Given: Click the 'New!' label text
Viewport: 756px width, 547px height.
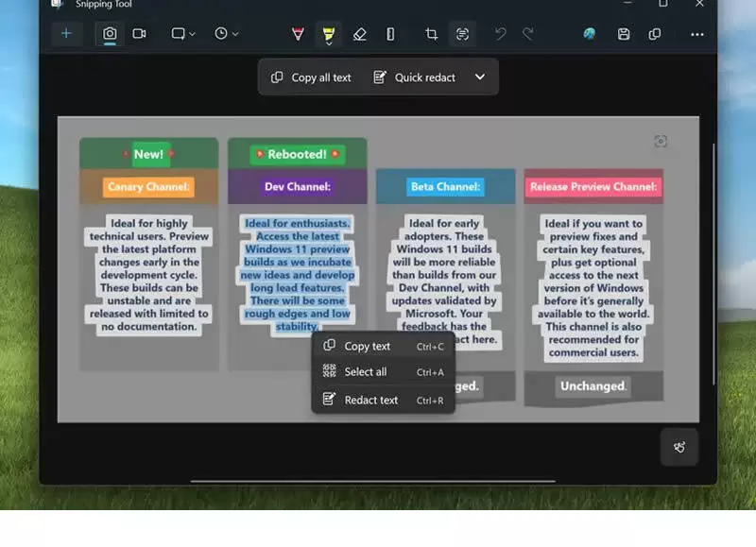Looking at the screenshot, I should [148, 154].
